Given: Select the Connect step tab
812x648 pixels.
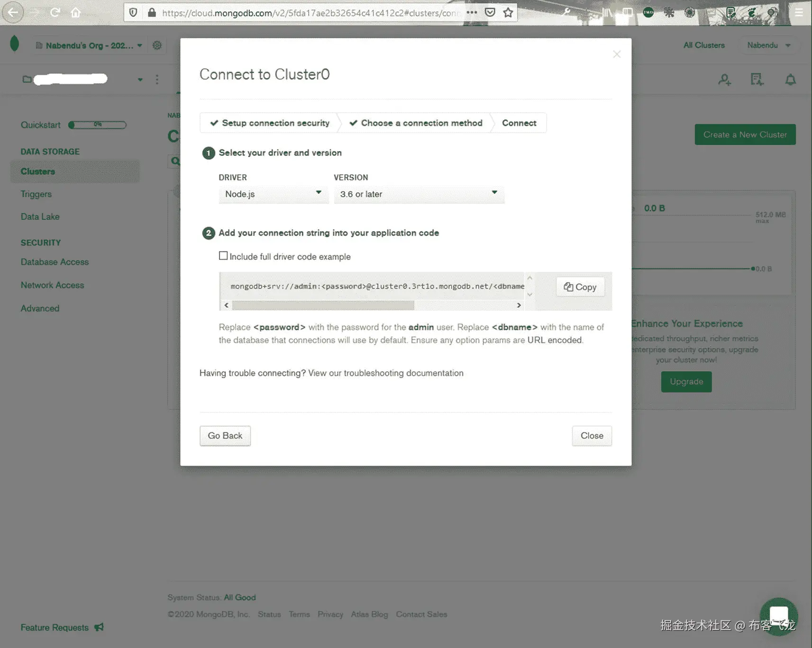Looking at the screenshot, I should coord(519,123).
